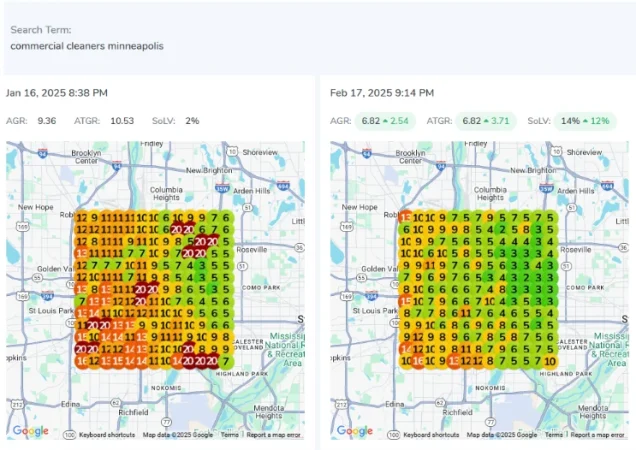The width and height of the screenshot is (636, 450).
Task: Click the Google logo on the Jan 16 map
Action: (31, 431)
